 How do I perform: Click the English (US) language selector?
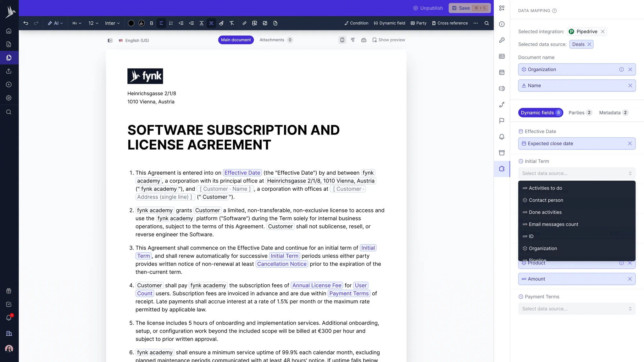coord(134,41)
